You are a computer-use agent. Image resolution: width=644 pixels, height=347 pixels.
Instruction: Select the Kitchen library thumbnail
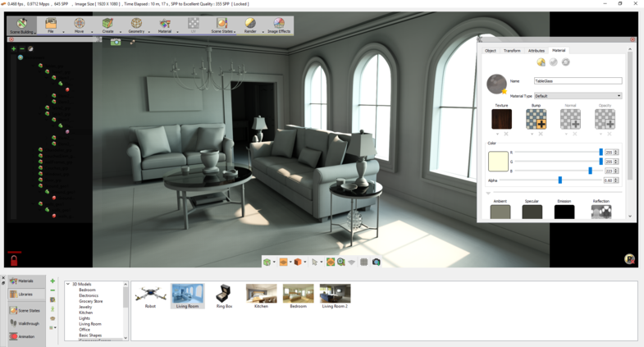[x=262, y=294]
